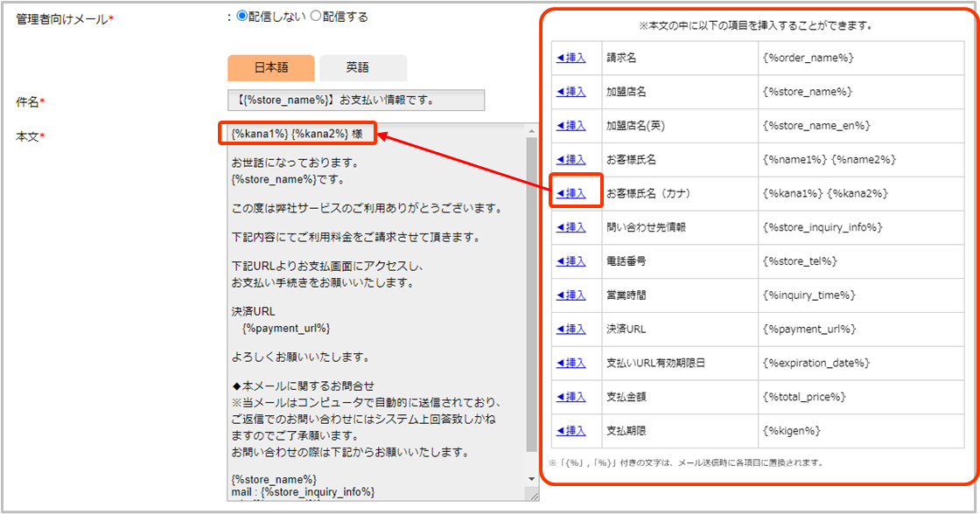The height and width of the screenshot is (514, 980).
Task: Insert the 営業時間 placeholder
Action: click(x=570, y=295)
